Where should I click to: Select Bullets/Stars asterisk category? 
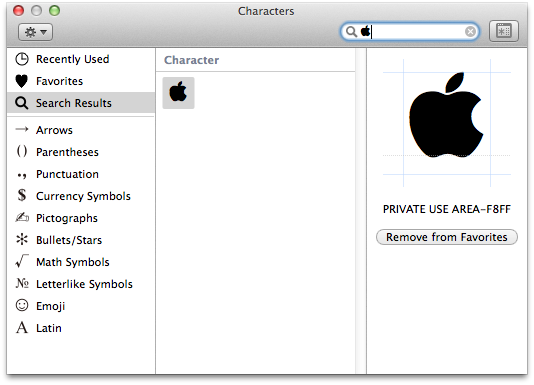click(x=81, y=240)
